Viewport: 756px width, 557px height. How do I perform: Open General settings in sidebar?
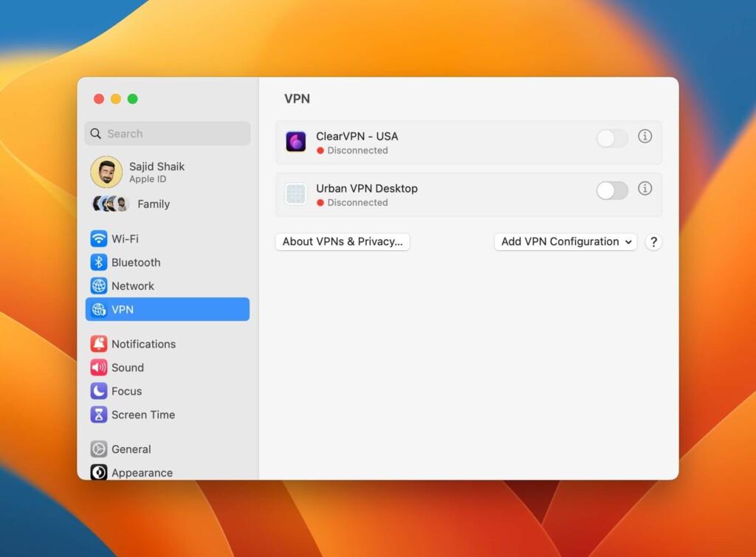point(131,449)
